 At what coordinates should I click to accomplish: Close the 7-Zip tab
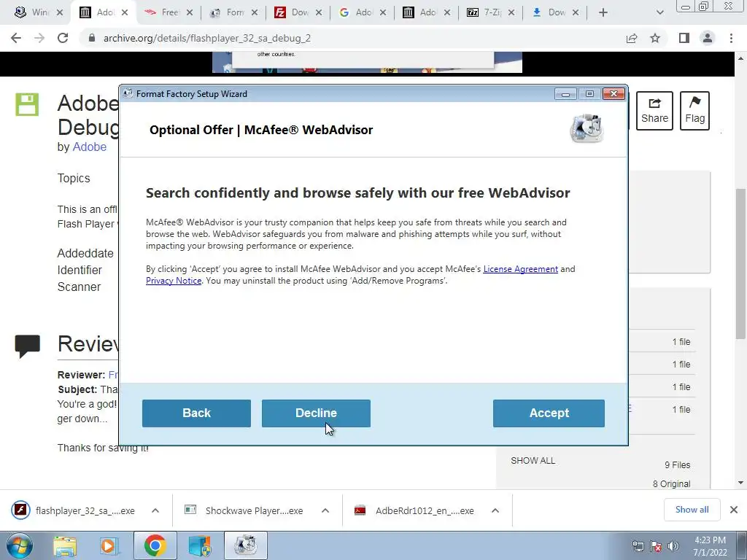click(511, 12)
